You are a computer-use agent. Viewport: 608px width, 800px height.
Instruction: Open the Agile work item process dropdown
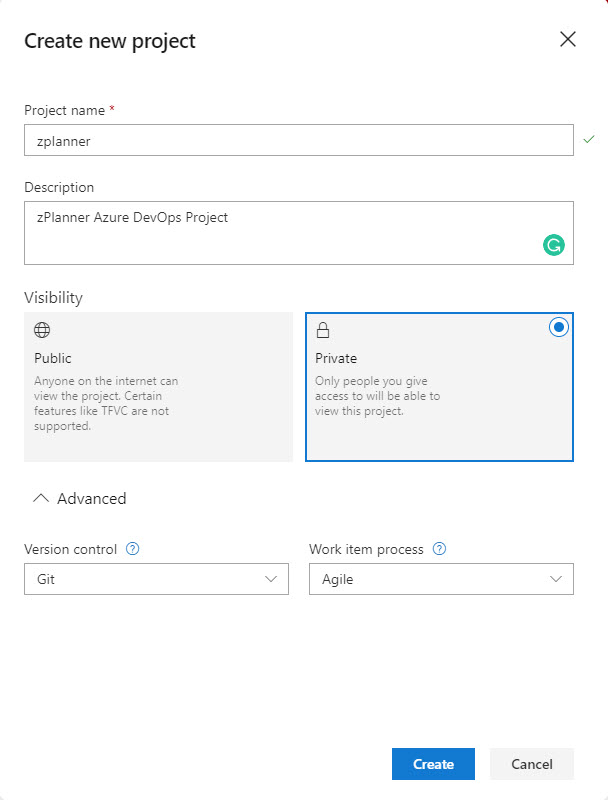(x=441, y=579)
